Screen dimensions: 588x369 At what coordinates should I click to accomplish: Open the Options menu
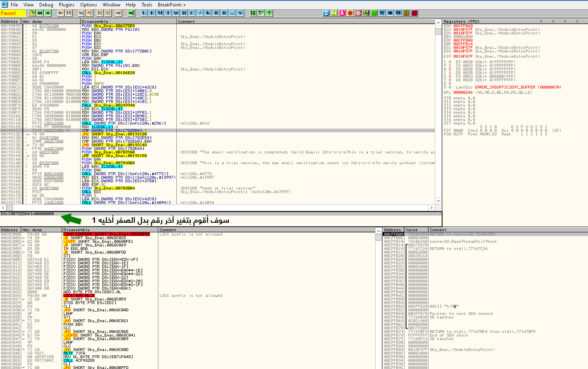pyautogui.click(x=89, y=4)
